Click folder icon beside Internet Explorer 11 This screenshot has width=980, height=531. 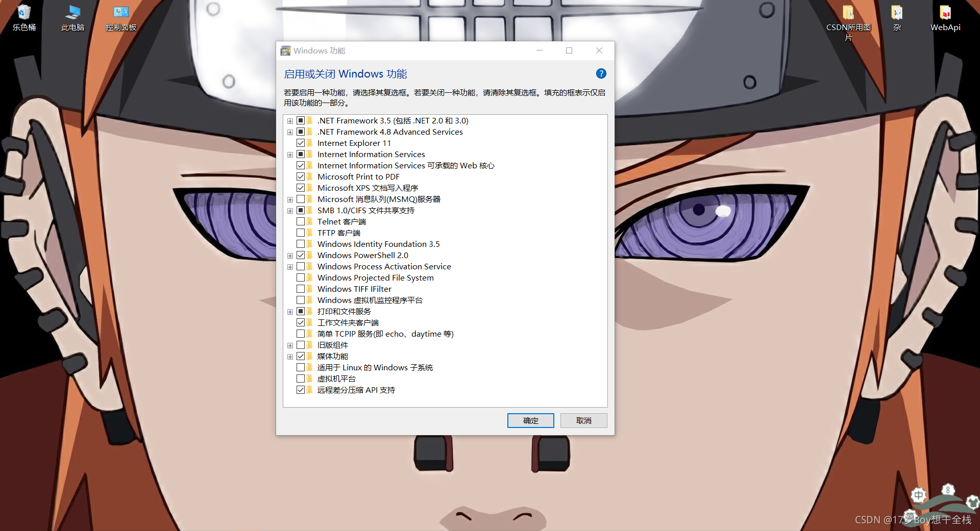(x=309, y=143)
